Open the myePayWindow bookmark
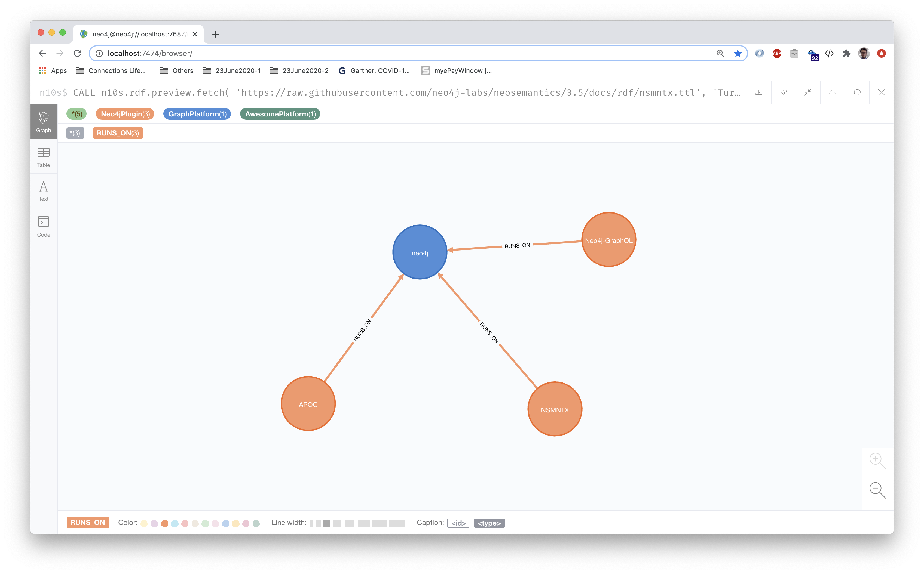The image size is (924, 574). [457, 71]
